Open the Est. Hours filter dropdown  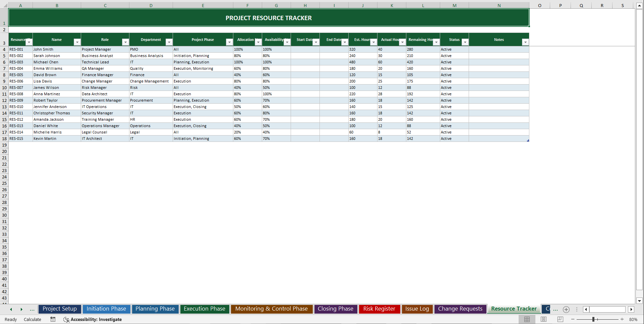tap(373, 42)
